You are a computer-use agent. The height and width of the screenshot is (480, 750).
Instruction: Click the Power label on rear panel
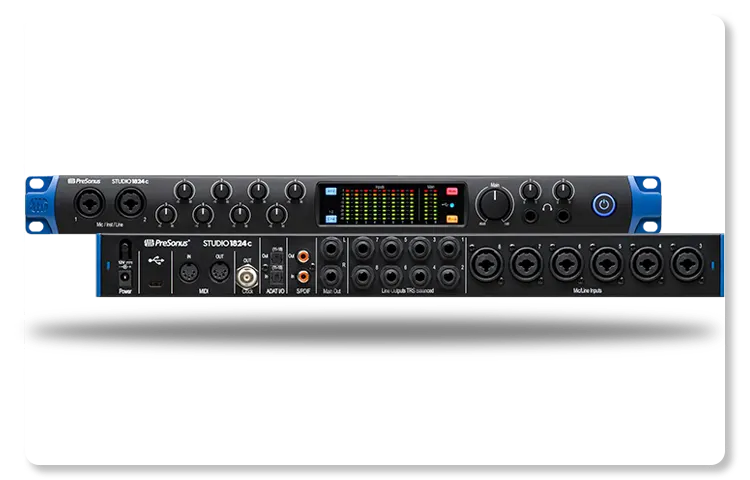(x=125, y=291)
